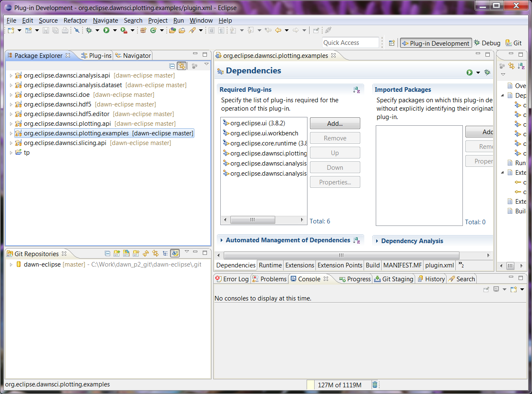Click the green Run button in the main toolbar
The height and width of the screenshot is (394, 532).
pos(106,30)
